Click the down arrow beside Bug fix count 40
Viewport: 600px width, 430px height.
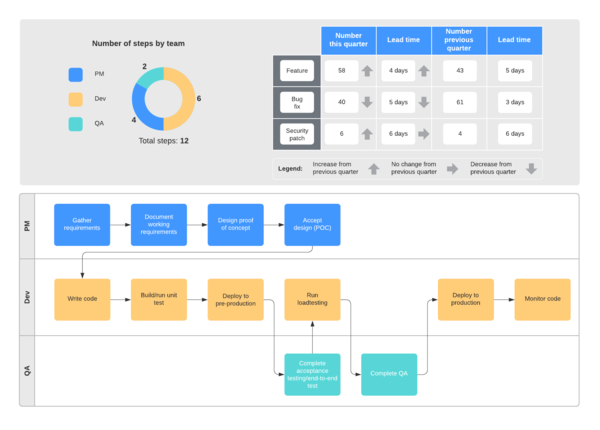point(367,102)
